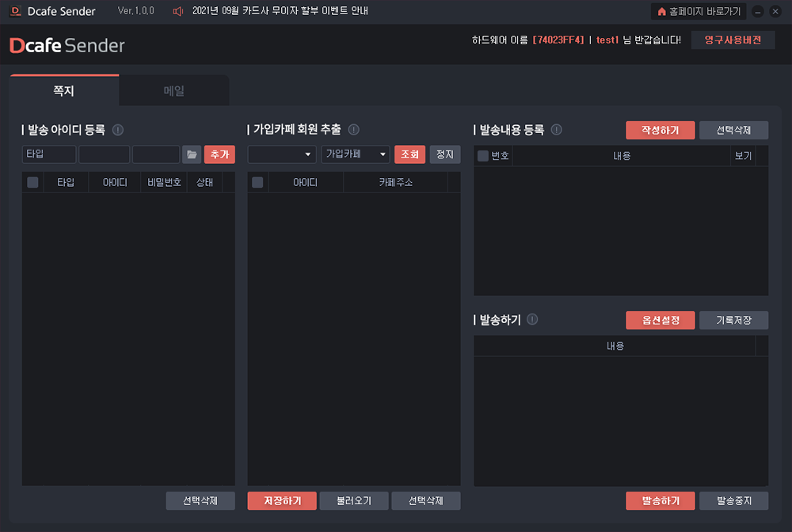Image resolution: width=792 pixels, height=532 pixels.
Task: Click the 조회 button
Action: [x=409, y=154]
